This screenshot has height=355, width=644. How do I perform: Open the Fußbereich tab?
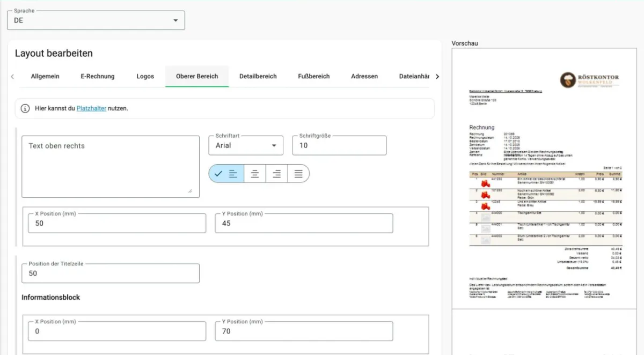(314, 76)
